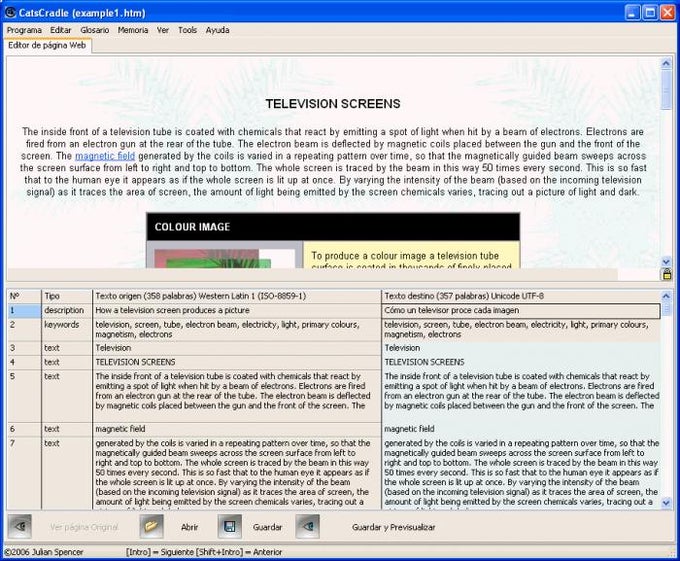Click the Texto destino column header
The height and width of the screenshot is (561, 680).
[521, 296]
